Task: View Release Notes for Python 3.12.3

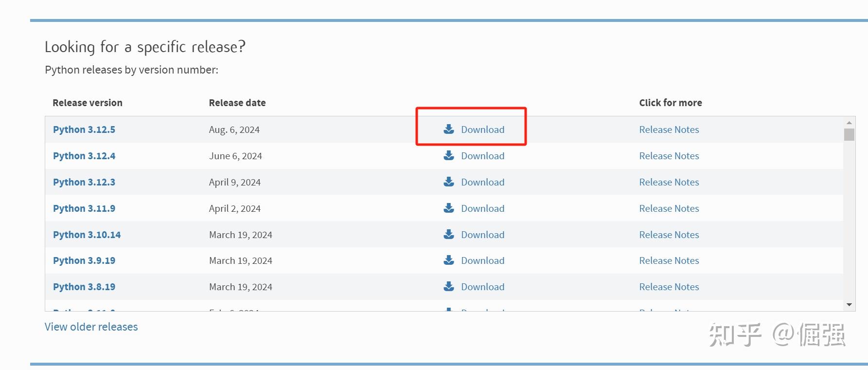Action: (x=669, y=182)
